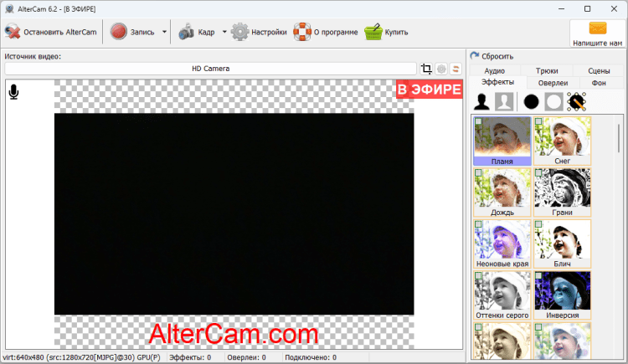The image size is (628, 364).
Task: Select the gray person background mask icon
Action: [504, 102]
